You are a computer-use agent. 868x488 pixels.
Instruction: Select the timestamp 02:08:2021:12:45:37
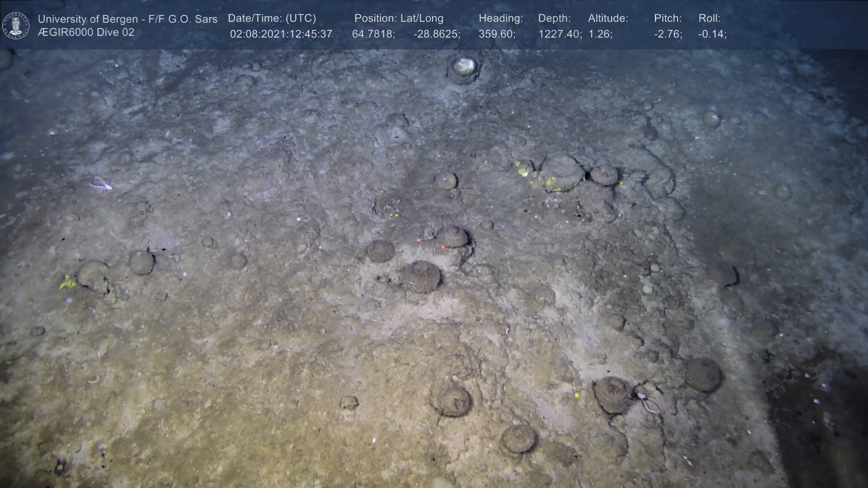(281, 34)
